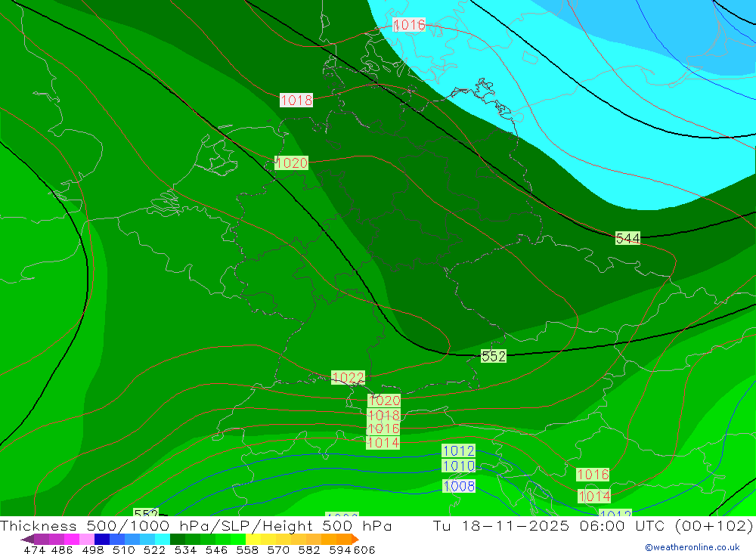Viewport: 756px width, 554px height.
Task: Click the 1010 blue isobar label
Action: 459,466
